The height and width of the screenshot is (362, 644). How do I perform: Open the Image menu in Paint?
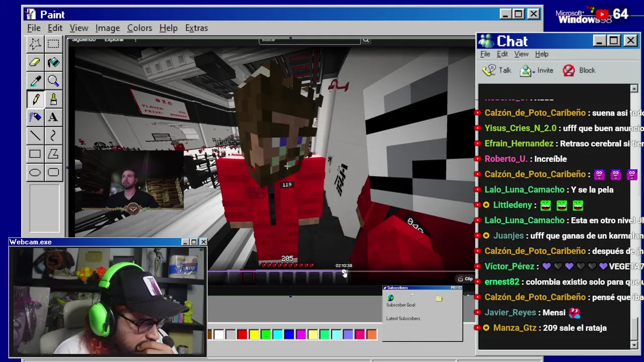tap(108, 28)
